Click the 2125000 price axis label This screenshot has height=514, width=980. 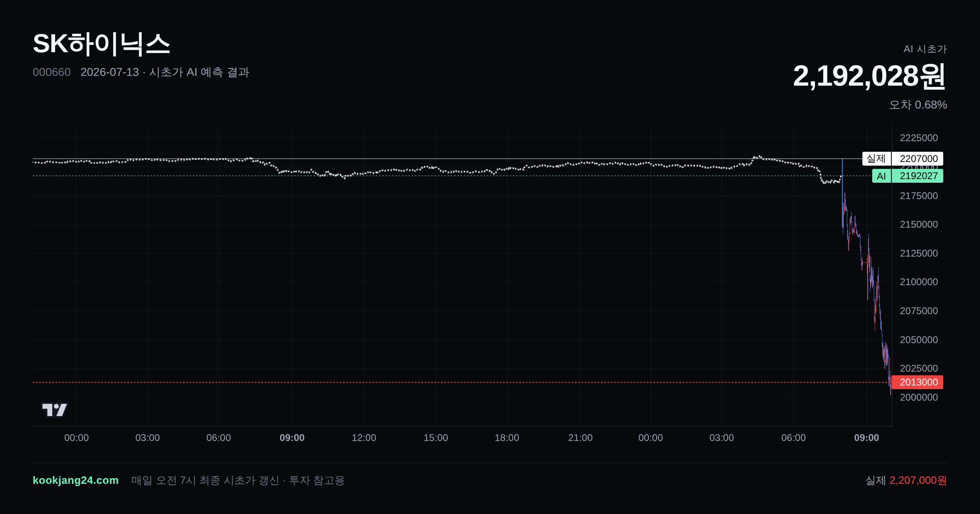pos(919,253)
